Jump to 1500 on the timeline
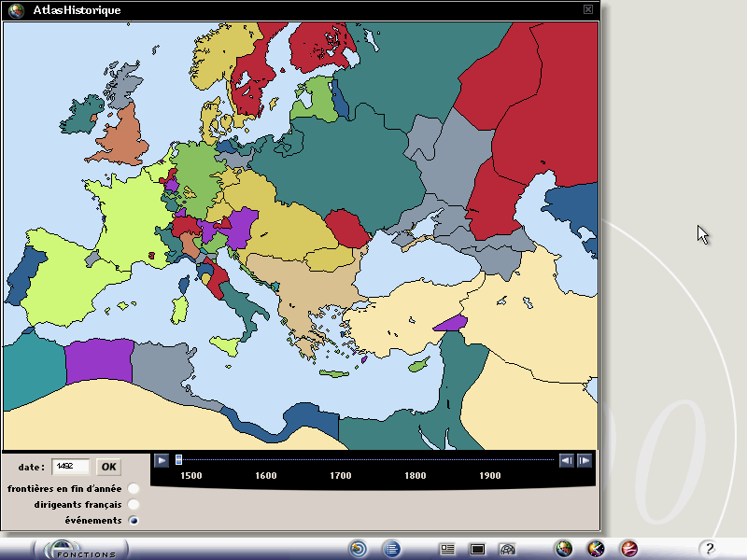Screen dimensions: 747x560 [x=191, y=475]
